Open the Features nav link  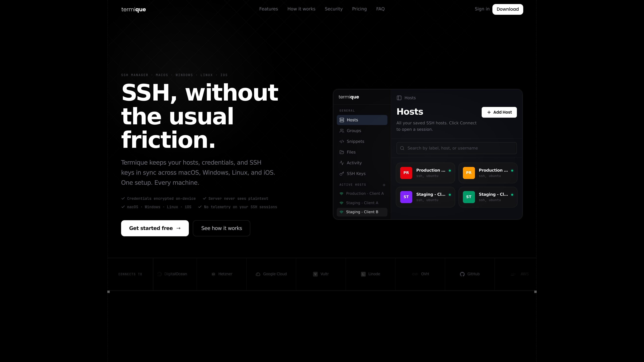click(269, 9)
